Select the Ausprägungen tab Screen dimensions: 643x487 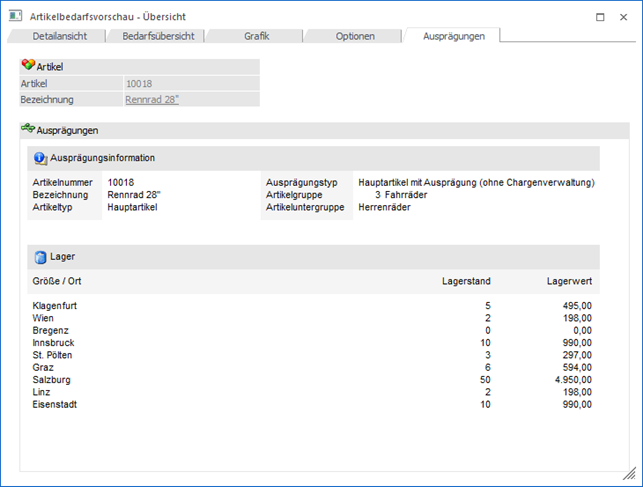pyautogui.click(x=453, y=36)
